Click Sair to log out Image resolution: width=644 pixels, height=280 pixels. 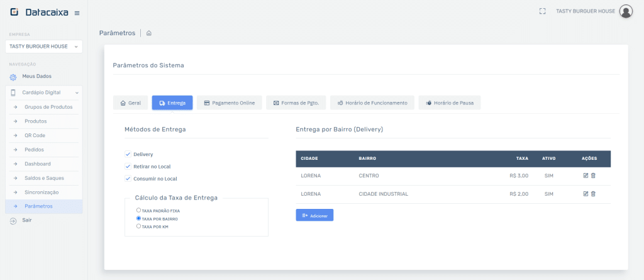click(x=26, y=220)
